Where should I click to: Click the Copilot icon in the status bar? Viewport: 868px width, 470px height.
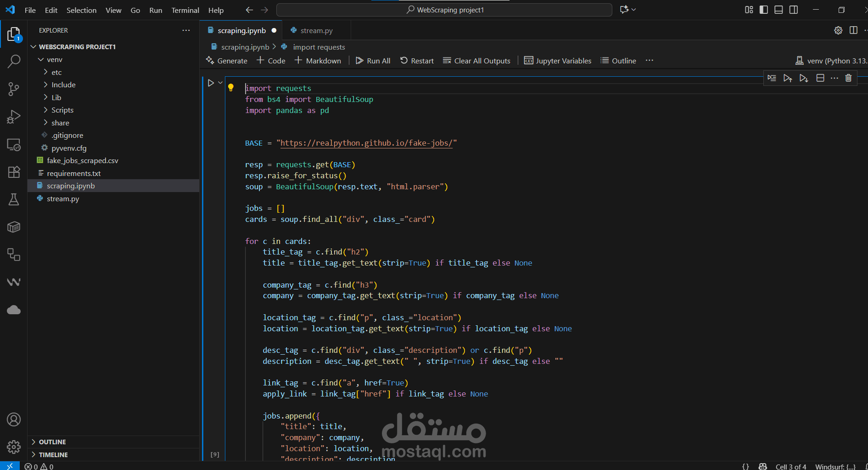click(762, 466)
